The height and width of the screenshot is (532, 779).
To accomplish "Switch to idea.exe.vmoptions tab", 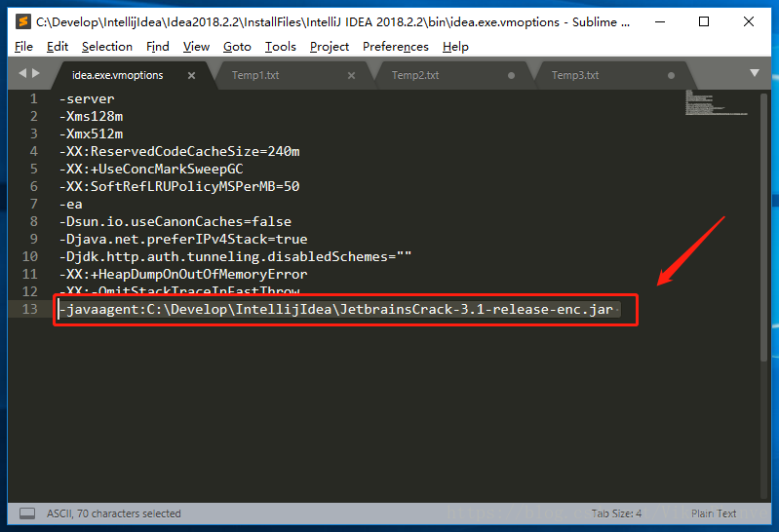I will click(x=117, y=75).
